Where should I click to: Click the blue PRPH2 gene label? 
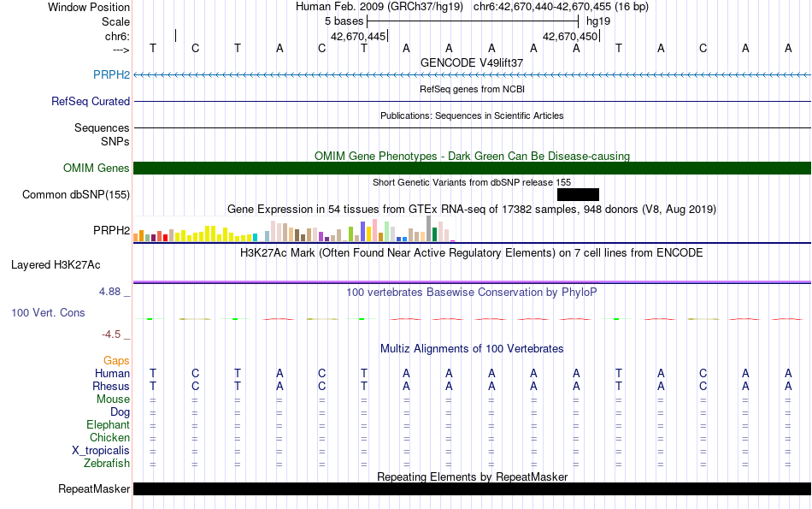tap(111, 74)
